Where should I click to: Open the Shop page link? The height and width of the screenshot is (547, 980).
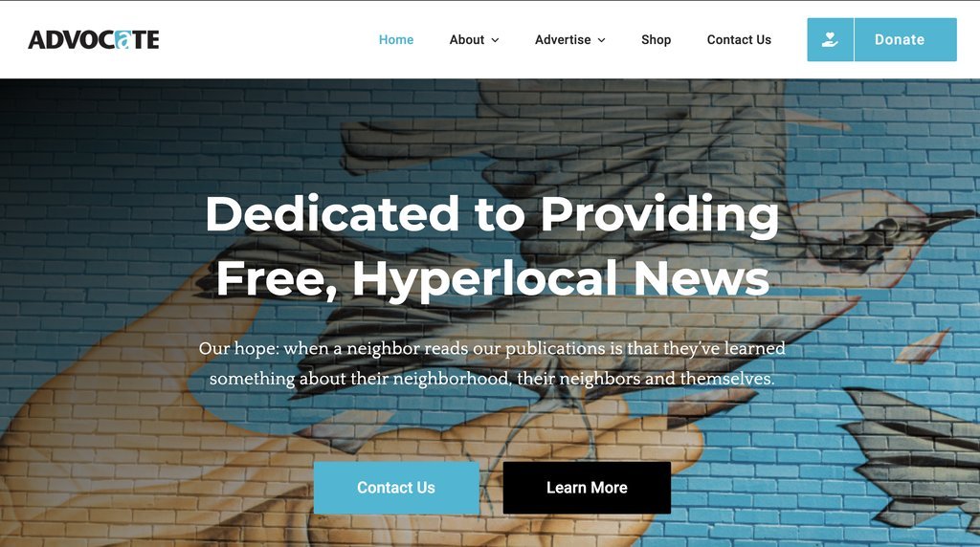tap(657, 39)
